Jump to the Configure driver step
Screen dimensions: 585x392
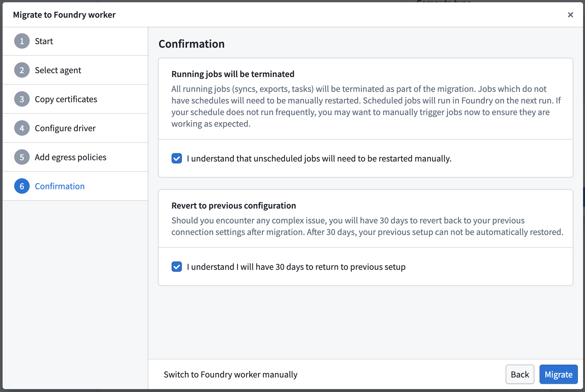tap(75, 128)
